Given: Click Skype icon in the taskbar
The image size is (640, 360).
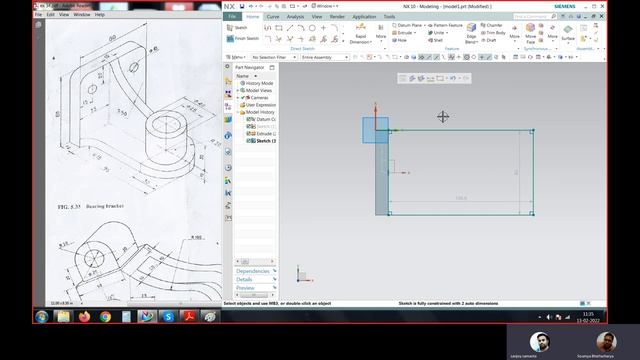Looking at the screenshot, I should pyautogui.click(x=168, y=316).
